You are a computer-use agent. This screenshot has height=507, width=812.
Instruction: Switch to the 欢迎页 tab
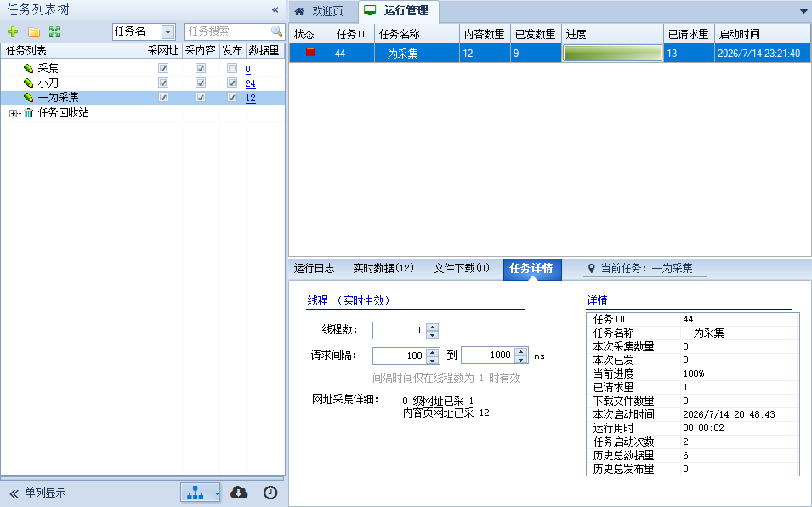pos(320,11)
